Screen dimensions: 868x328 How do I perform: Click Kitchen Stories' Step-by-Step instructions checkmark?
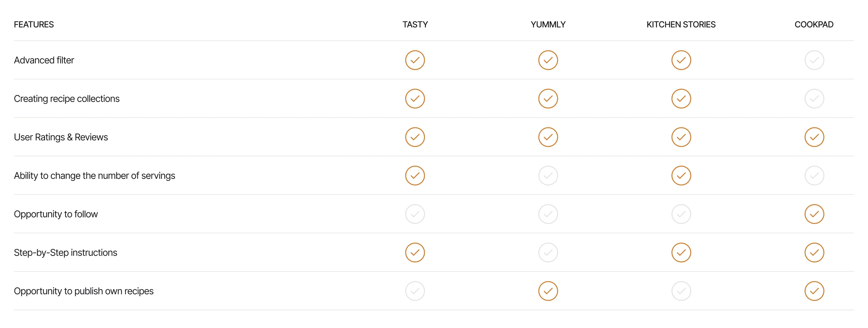[x=681, y=252]
